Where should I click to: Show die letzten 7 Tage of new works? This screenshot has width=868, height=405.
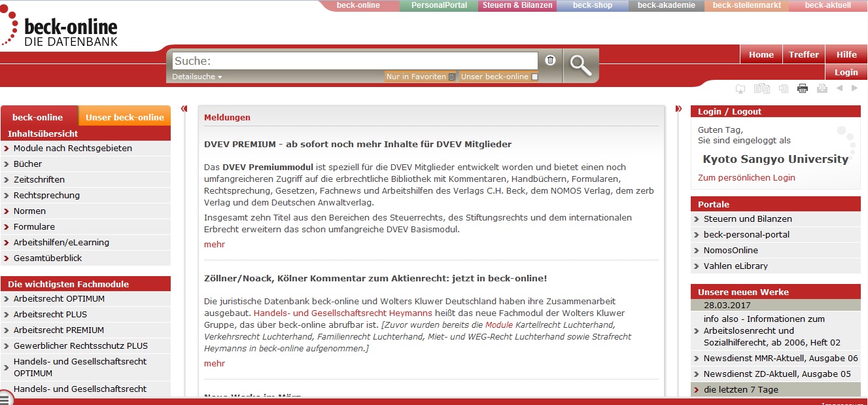[x=776, y=390]
